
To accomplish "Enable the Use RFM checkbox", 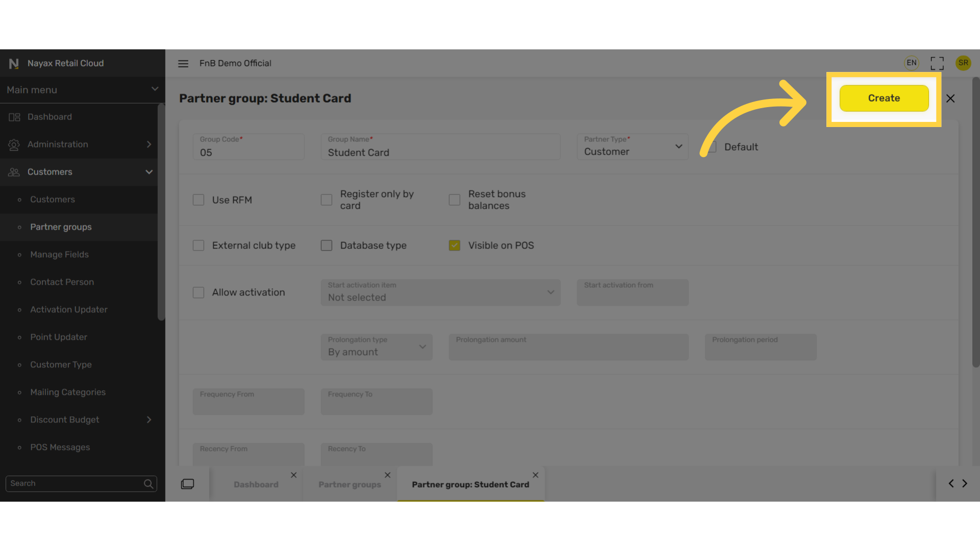I will [x=199, y=200].
